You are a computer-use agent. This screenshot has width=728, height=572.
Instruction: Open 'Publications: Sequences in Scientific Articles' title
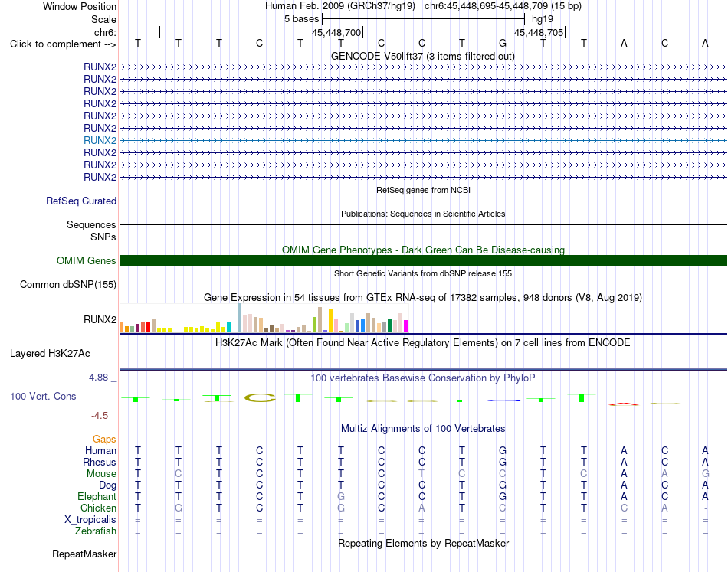click(x=423, y=214)
